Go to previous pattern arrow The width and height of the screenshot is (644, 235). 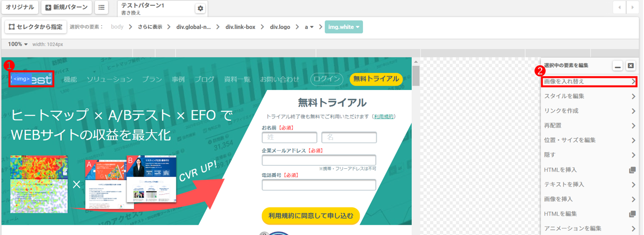point(619,7)
